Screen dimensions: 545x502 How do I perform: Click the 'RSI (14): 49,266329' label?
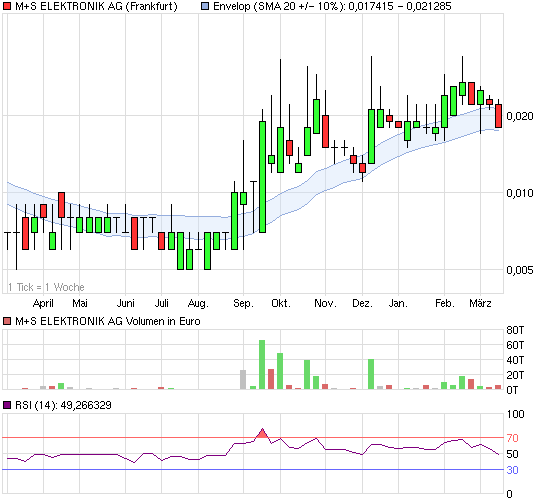pos(63,405)
